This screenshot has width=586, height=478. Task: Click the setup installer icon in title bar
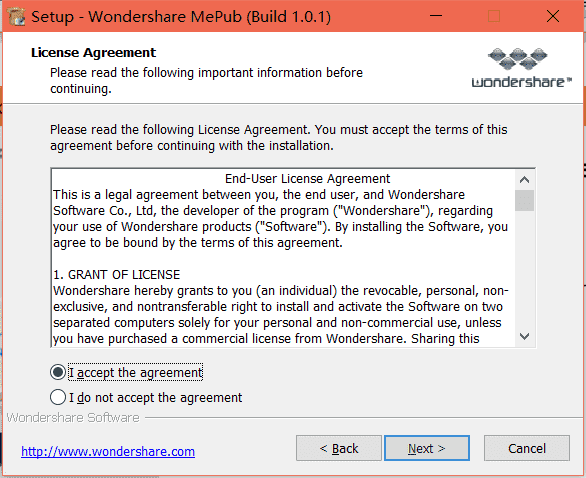pyautogui.click(x=16, y=17)
